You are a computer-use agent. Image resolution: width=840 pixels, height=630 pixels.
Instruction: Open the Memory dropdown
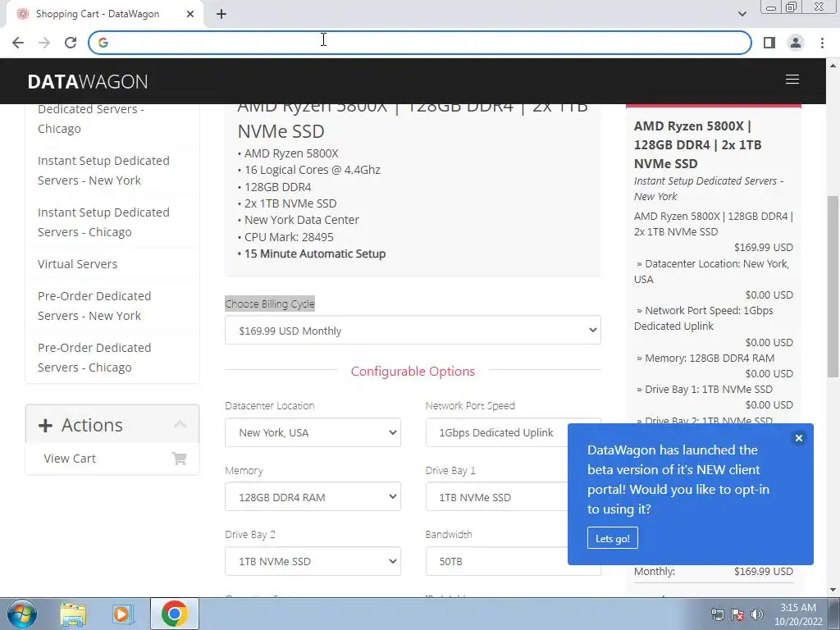(313, 496)
